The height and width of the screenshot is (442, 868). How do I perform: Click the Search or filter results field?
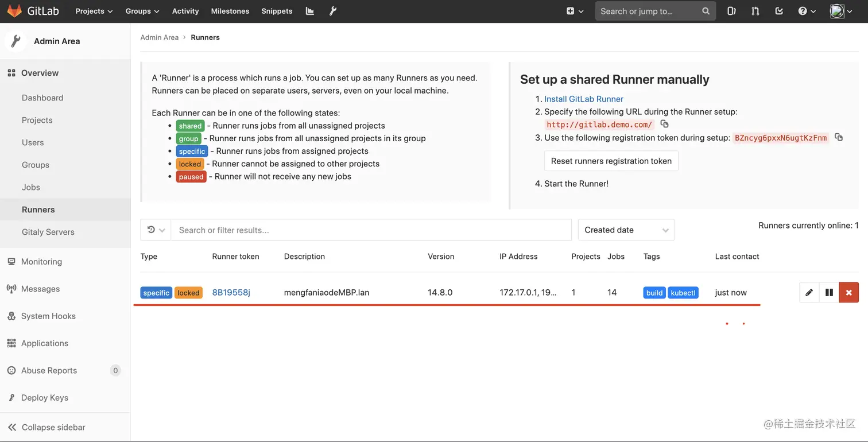(371, 230)
